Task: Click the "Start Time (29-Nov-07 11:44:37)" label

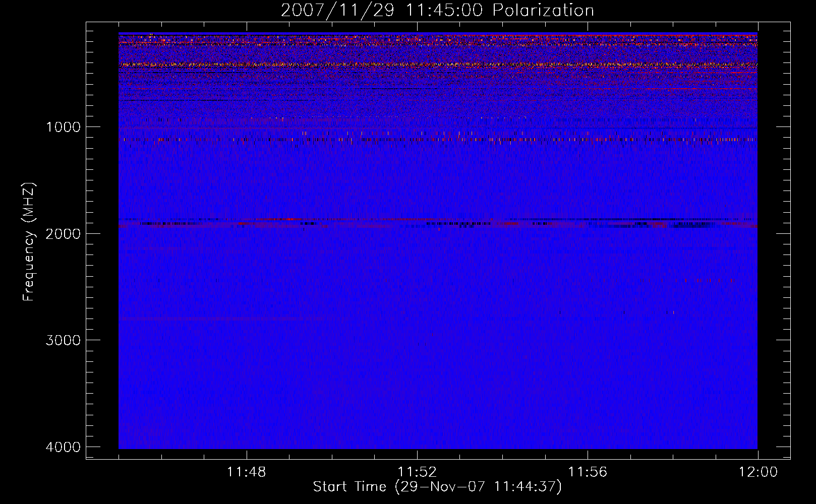Action: [437, 487]
